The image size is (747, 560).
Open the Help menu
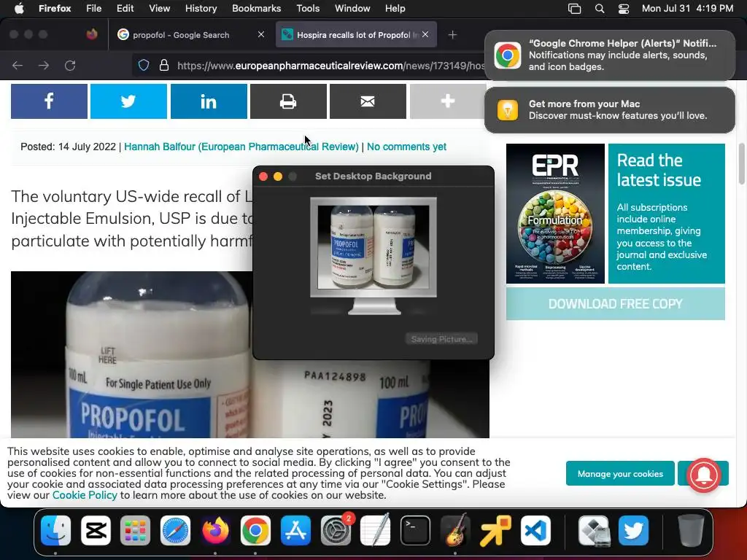[x=395, y=9]
